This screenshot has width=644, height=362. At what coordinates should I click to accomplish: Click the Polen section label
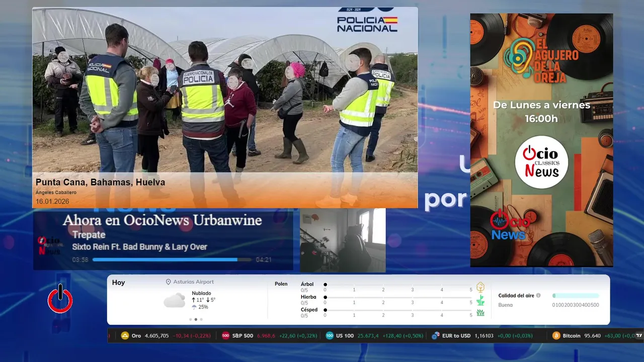281,284
